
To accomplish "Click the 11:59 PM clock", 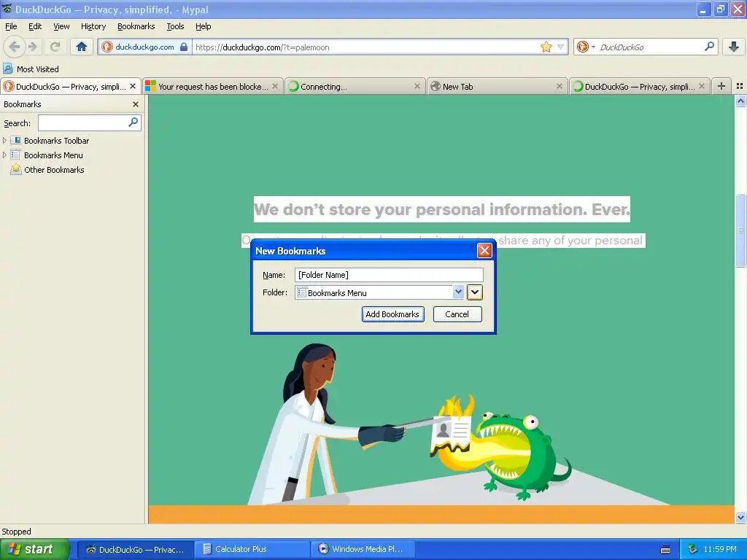I will click(720, 550).
